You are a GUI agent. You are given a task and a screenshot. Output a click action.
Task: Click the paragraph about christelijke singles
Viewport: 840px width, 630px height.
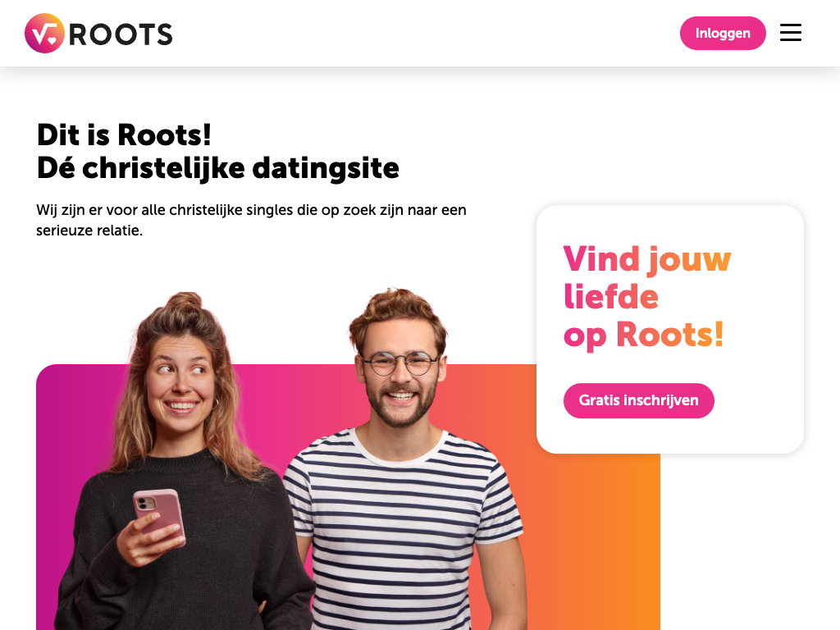tap(251, 220)
